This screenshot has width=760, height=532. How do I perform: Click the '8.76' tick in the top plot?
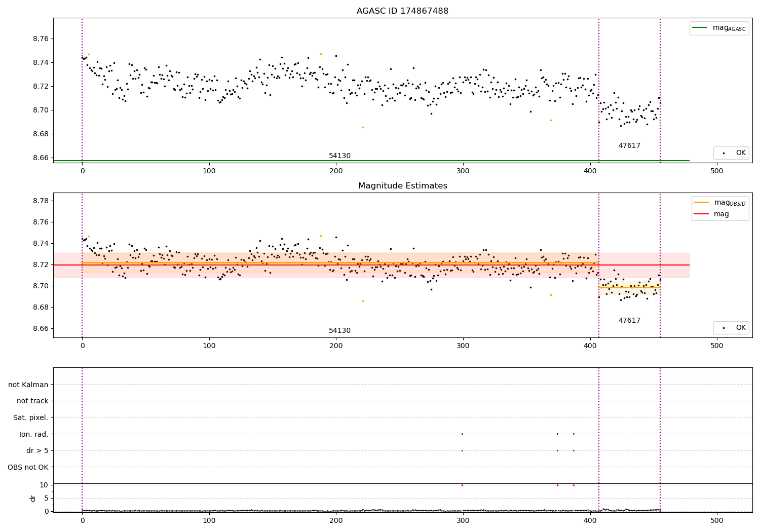click(x=41, y=39)
